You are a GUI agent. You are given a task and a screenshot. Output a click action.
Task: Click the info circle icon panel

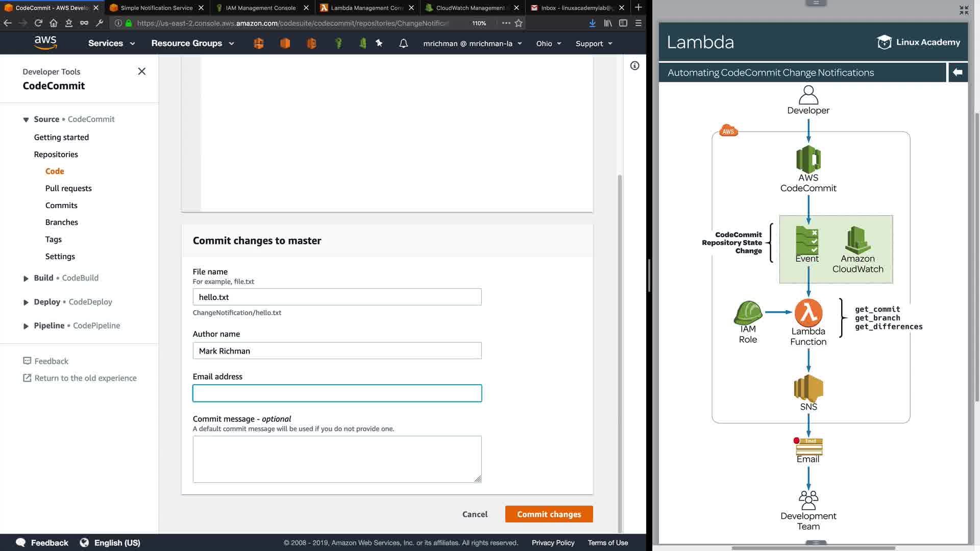point(634,66)
